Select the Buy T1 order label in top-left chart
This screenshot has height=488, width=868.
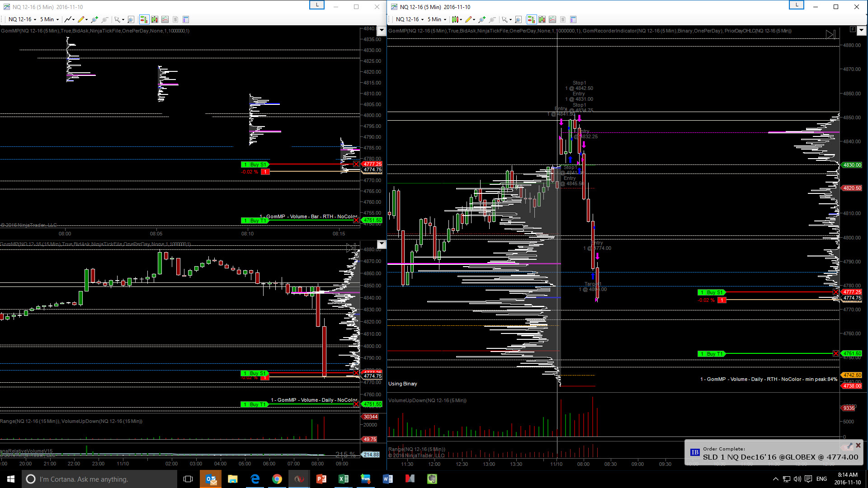point(255,221)
